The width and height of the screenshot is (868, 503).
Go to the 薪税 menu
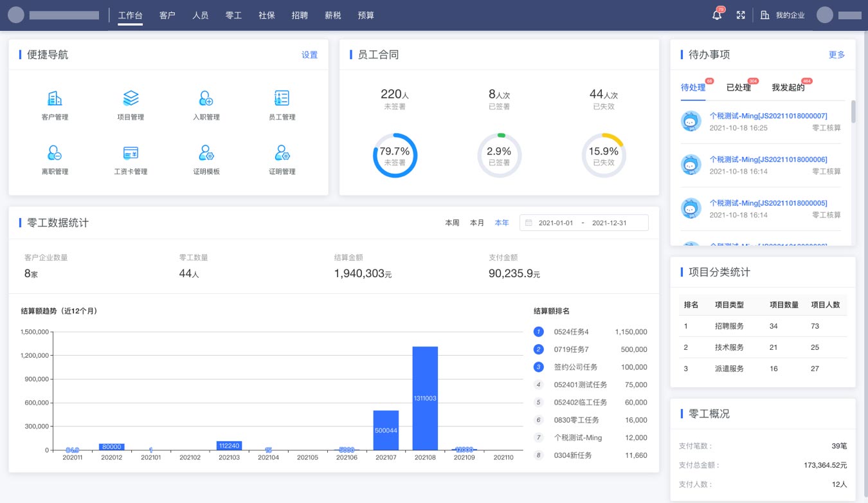pyautogui.click(x=332, y=15)
